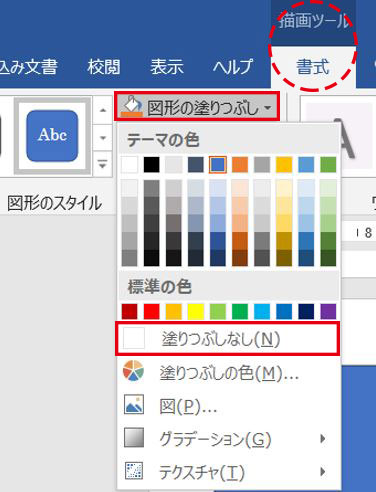
Task: Pick black theme color swatch
Action: [151, 165]
